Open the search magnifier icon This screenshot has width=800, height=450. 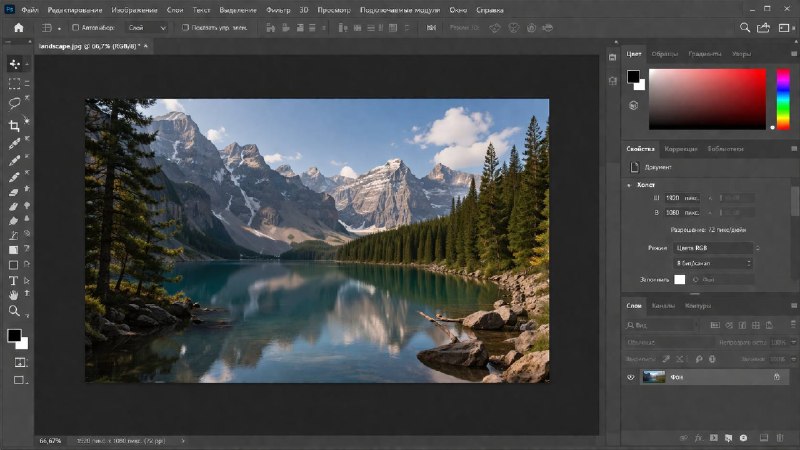tap(745, 27)
